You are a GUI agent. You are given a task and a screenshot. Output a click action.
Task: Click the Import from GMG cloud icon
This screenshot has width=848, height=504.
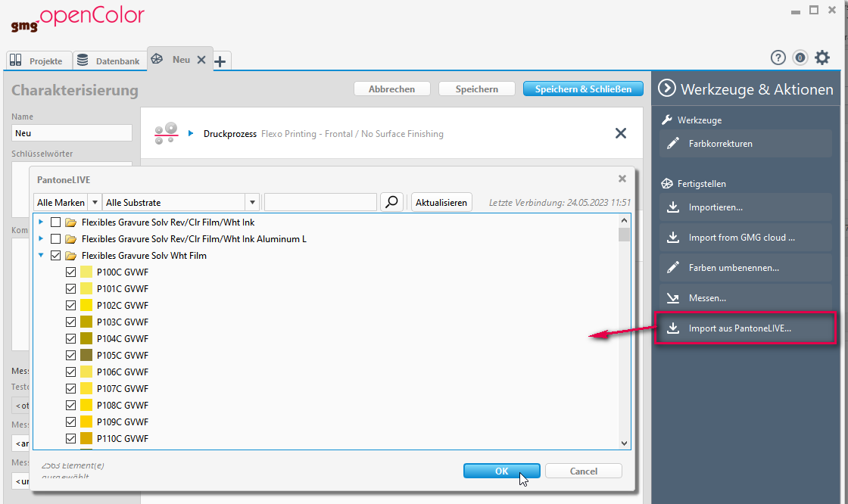point(673,238)
